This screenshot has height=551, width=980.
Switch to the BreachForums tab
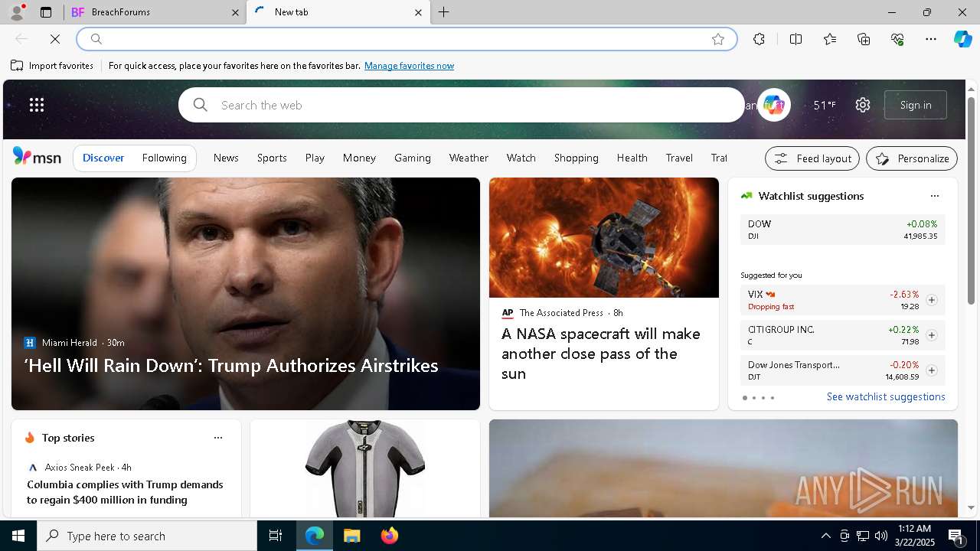(155, 12)
